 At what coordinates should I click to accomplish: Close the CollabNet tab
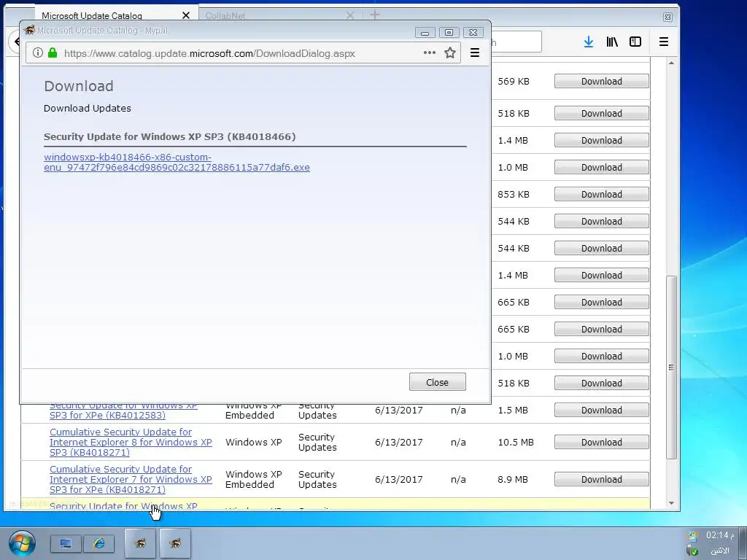(350, 15)
